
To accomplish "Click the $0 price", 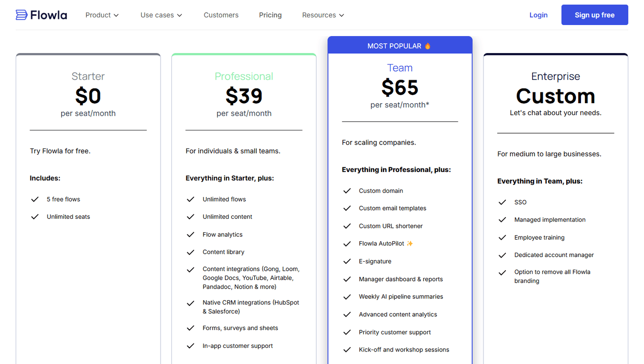I will 88,96.
